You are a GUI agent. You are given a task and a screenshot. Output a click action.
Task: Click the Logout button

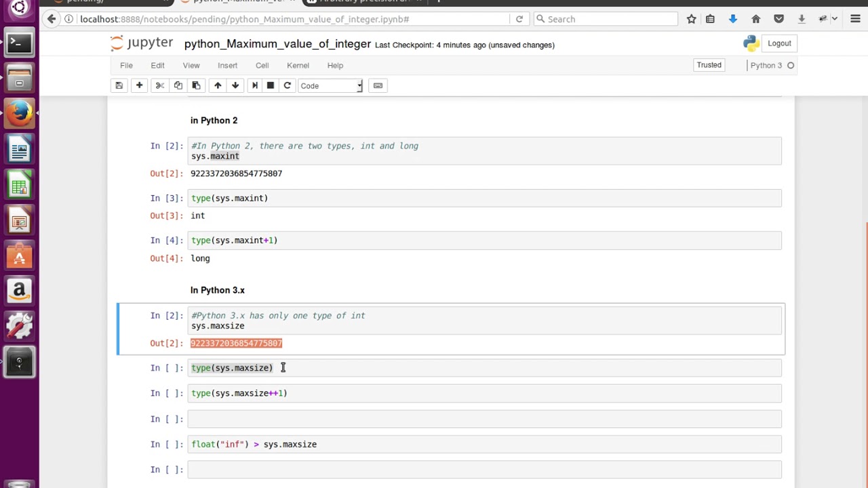click(x=779, y=43)
